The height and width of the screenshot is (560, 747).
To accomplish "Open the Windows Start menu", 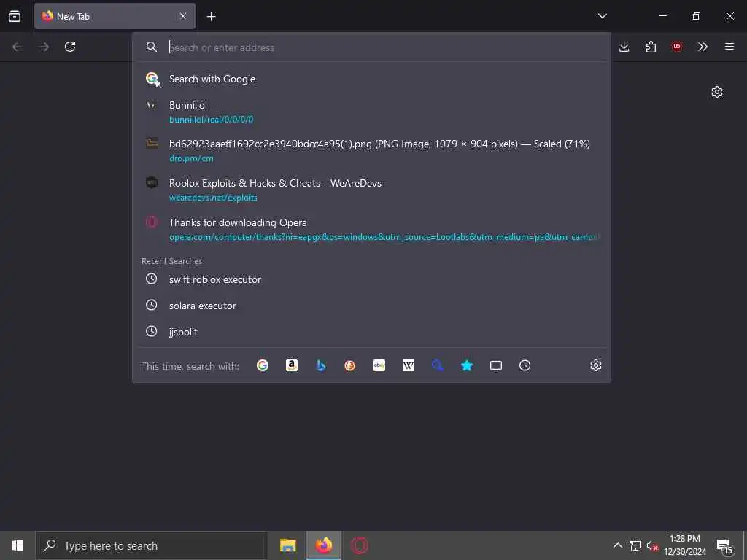I will click(18, 545).
